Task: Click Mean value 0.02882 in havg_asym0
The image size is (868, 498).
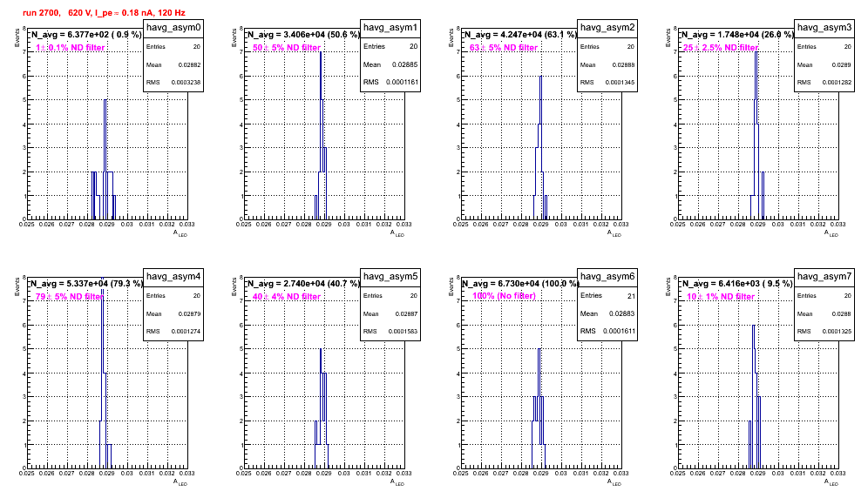Action: point(189,64)
